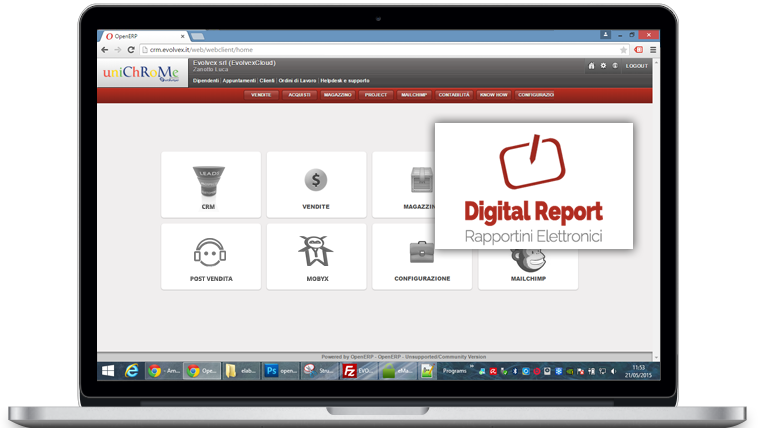The width and height of the screenshot is (760, 428).
Task: Open the Appuntamenti shortcut link
Action: pos(239,80)
